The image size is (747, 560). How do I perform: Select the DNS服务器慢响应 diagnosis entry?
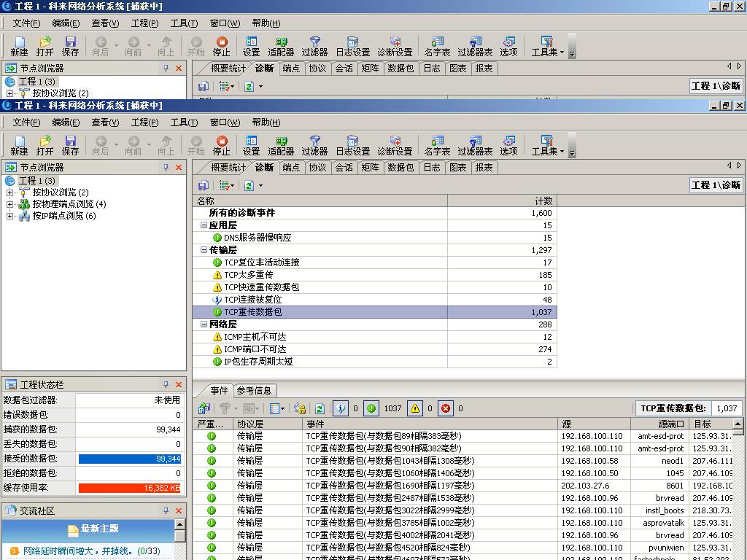(x=257, y=238)
